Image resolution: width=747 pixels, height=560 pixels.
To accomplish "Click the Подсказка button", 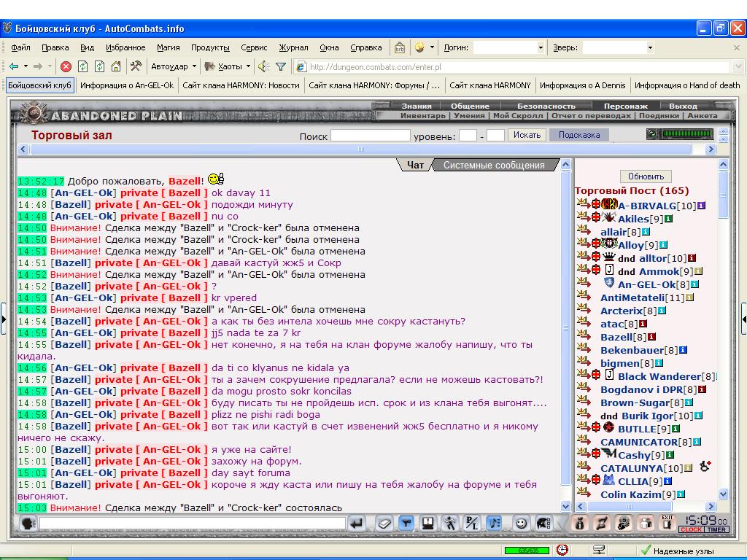I will click(578, 135).
